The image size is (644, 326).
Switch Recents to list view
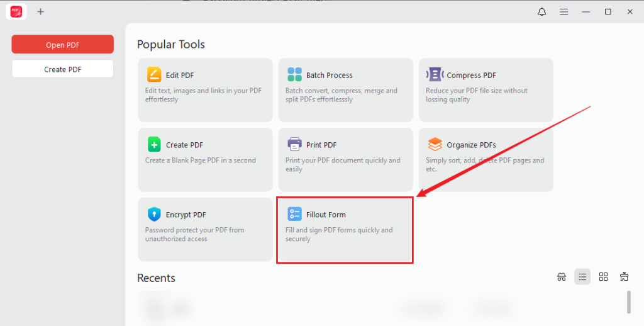click(x=582, y=277)
